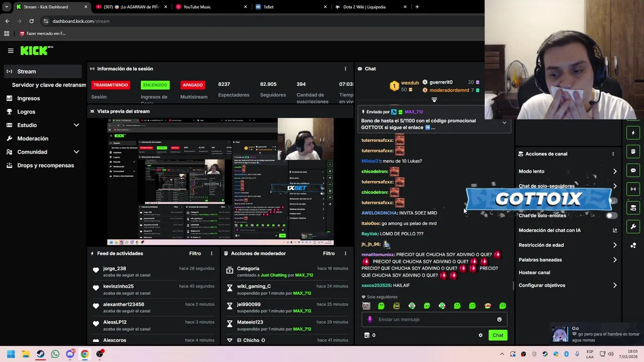Open WhatsApp from the taskbar
The width and height of the screenshot is (644, 362).
pyautogui.click(x=55, y=354)
